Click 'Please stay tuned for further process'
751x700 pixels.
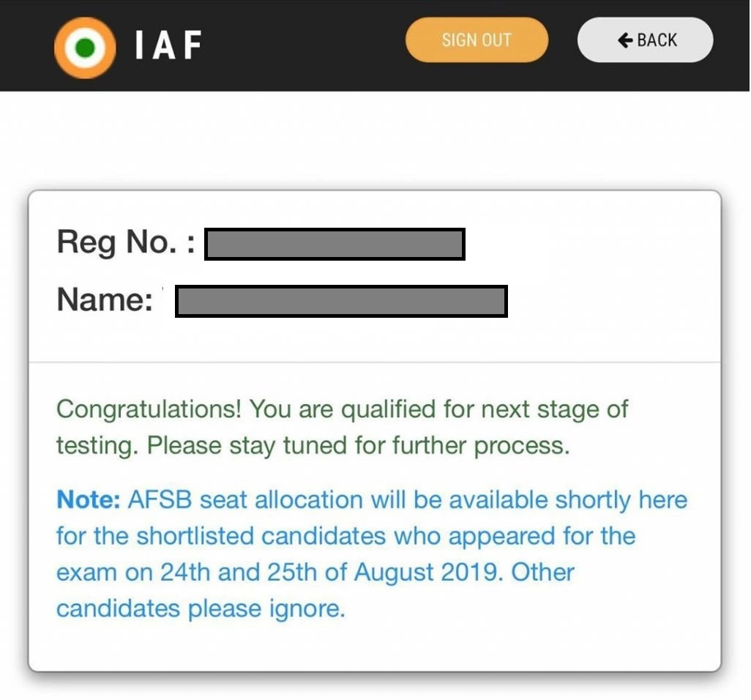(358, 446)
